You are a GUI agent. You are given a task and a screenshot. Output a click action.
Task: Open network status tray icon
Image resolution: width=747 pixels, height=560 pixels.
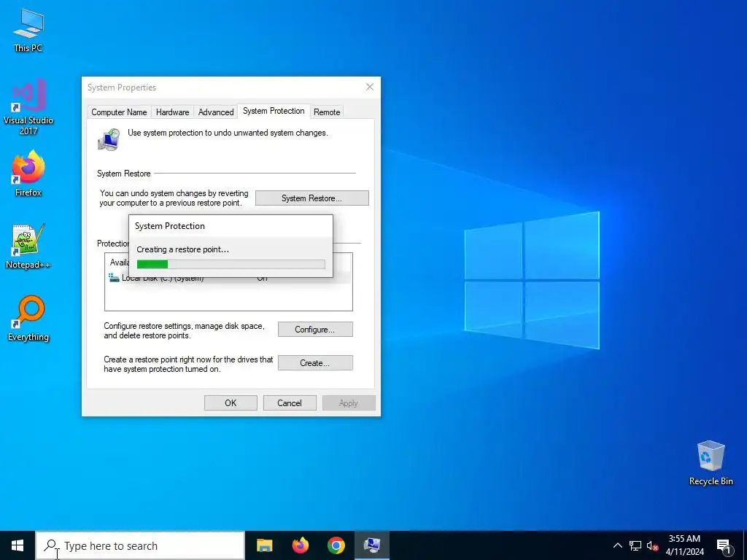point(635,545)
